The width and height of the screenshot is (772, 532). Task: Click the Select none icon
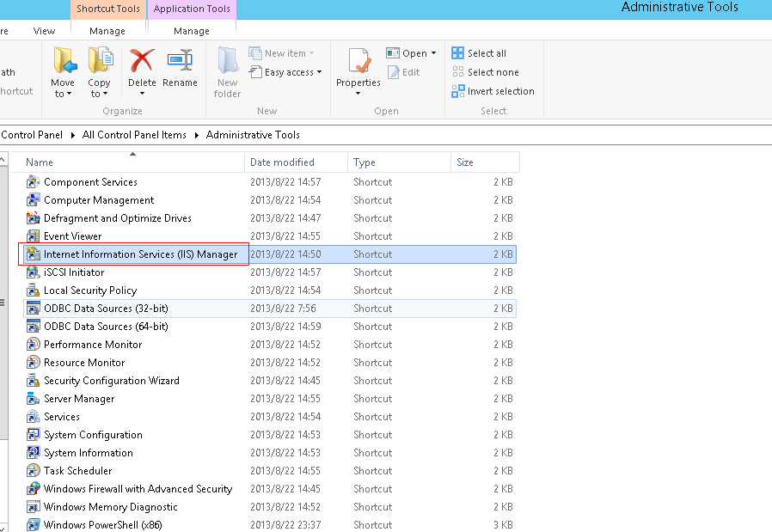click(x=457, y=72)
